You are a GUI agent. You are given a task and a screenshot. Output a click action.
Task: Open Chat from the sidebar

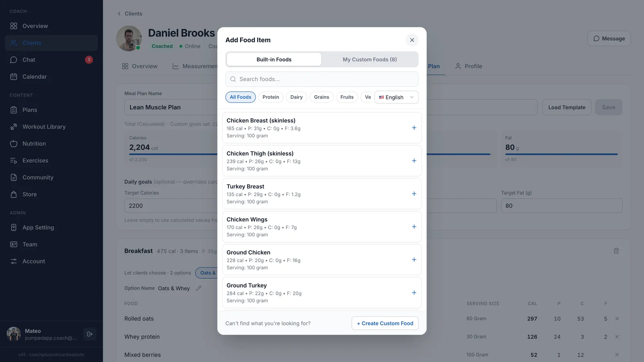(x=51, y=60)
